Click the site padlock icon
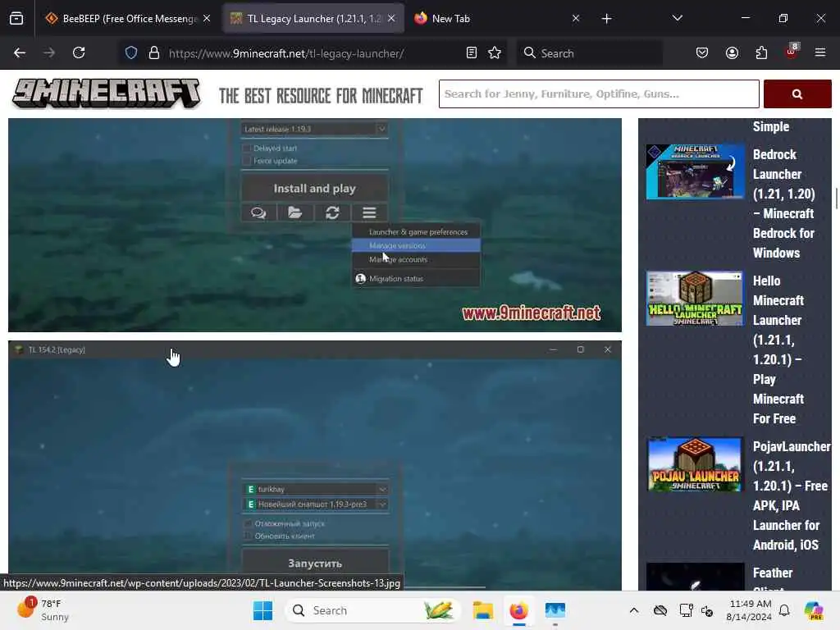Image resolution: width=840 pixels, height=630 pixels. tap(154, 53)
